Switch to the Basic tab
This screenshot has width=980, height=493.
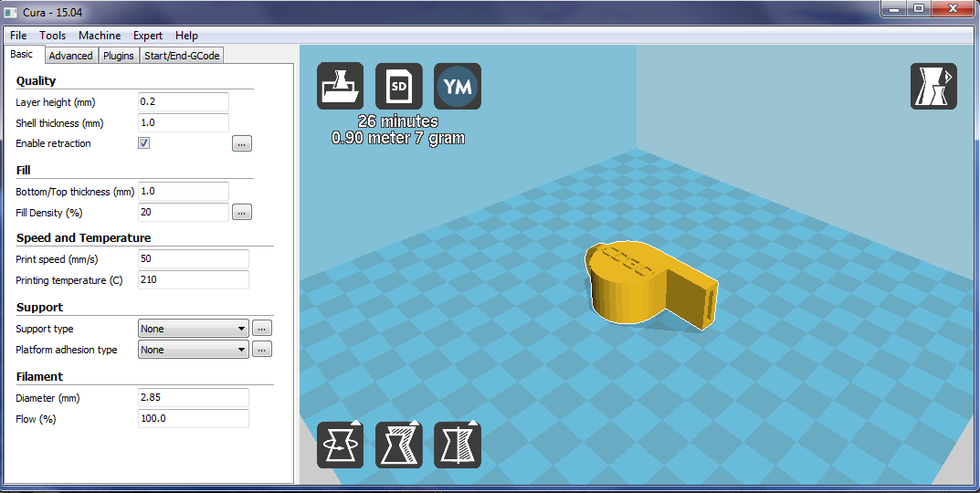(x=22, y=55)
